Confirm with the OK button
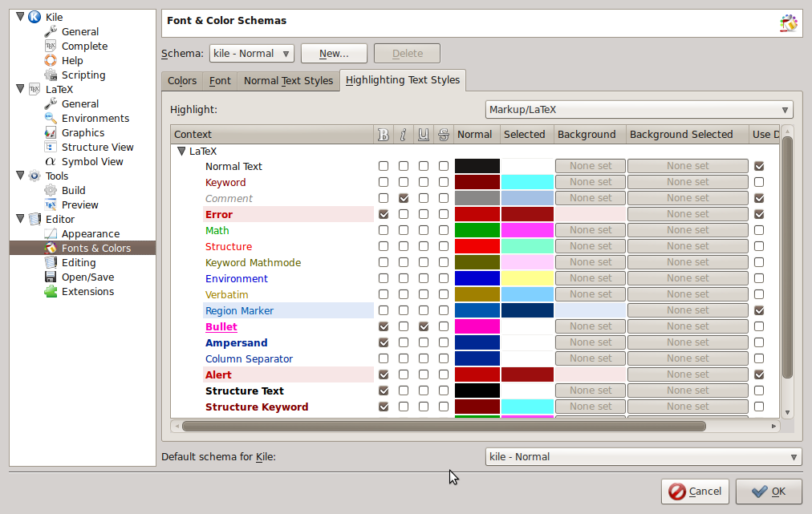 pyautogui.click(x=769, y=492)
